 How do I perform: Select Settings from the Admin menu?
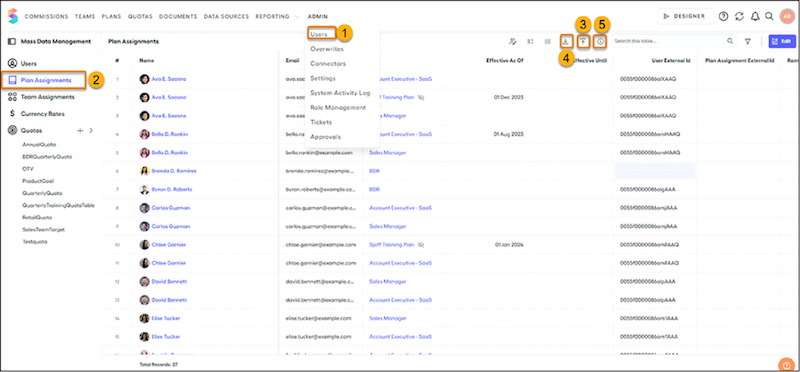click(x=322, y=78)
